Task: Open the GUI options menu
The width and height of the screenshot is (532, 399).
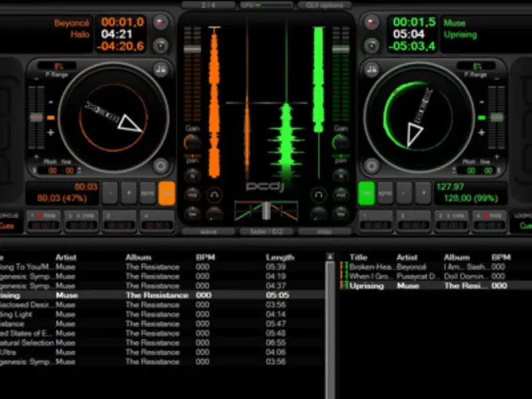Action: (324, 5)
